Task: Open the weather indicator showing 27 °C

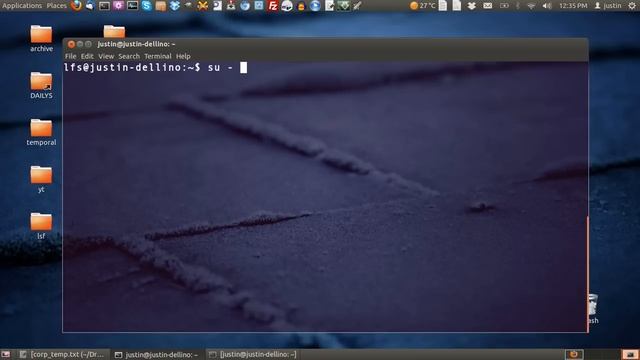Action: [422, 6]
